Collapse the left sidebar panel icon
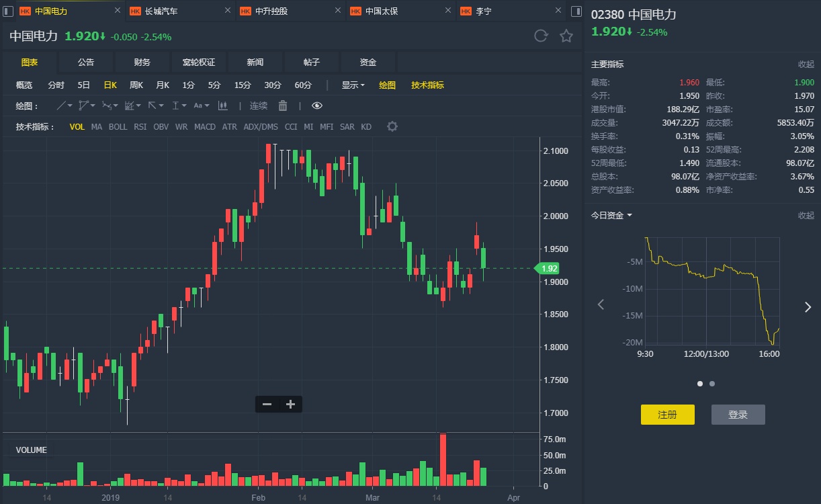This screenshot has height=504, width=821. pyautogui.click(x=8, y=11)
